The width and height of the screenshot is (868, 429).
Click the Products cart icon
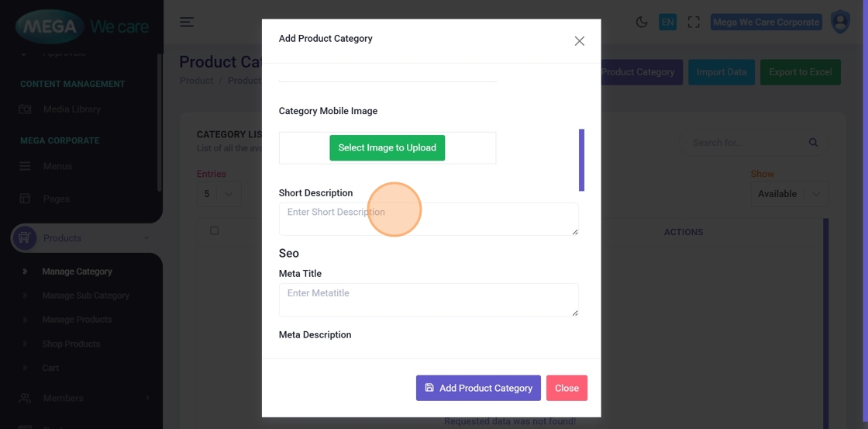(x=24, y=238)
